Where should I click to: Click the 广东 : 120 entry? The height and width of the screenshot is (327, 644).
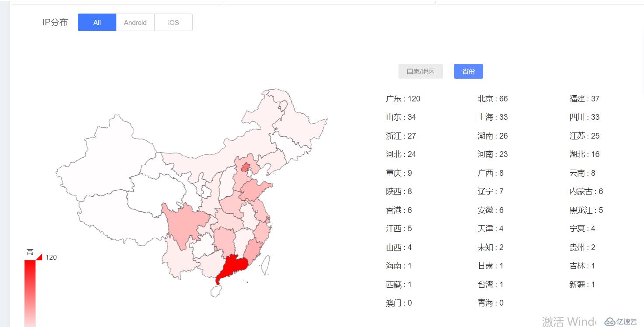pos(403,99)
